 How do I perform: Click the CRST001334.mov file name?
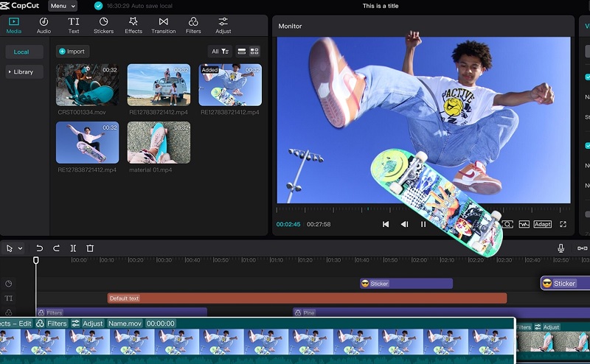point(82,112)
